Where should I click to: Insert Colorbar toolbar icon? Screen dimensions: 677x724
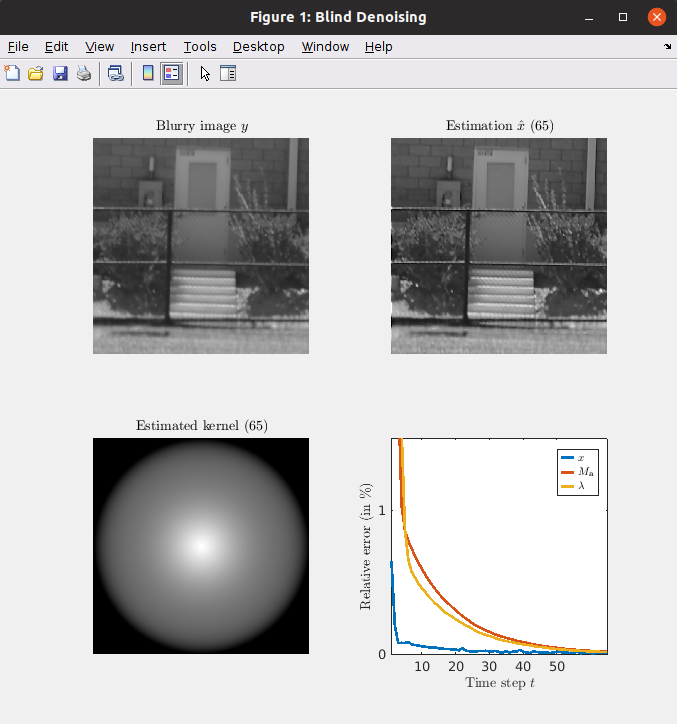[148, 73]
